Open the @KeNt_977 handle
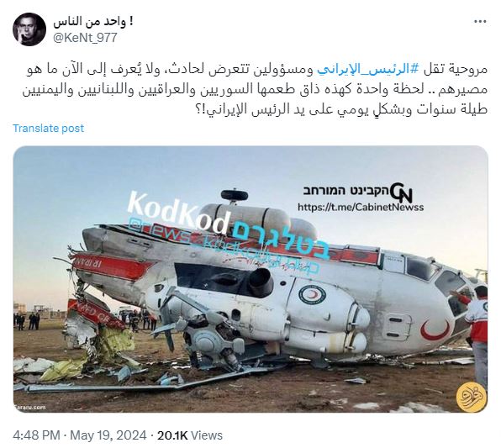 click(85, 38)
